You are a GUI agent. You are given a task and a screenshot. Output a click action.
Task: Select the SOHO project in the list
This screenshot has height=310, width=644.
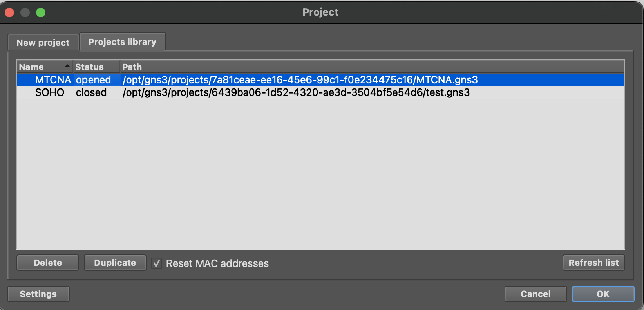(x=50, y=92)
